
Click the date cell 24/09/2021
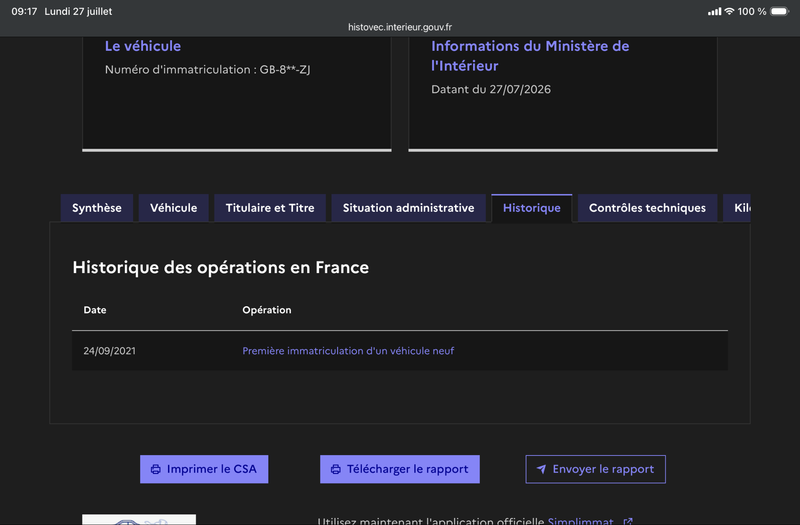click(110, 351)
